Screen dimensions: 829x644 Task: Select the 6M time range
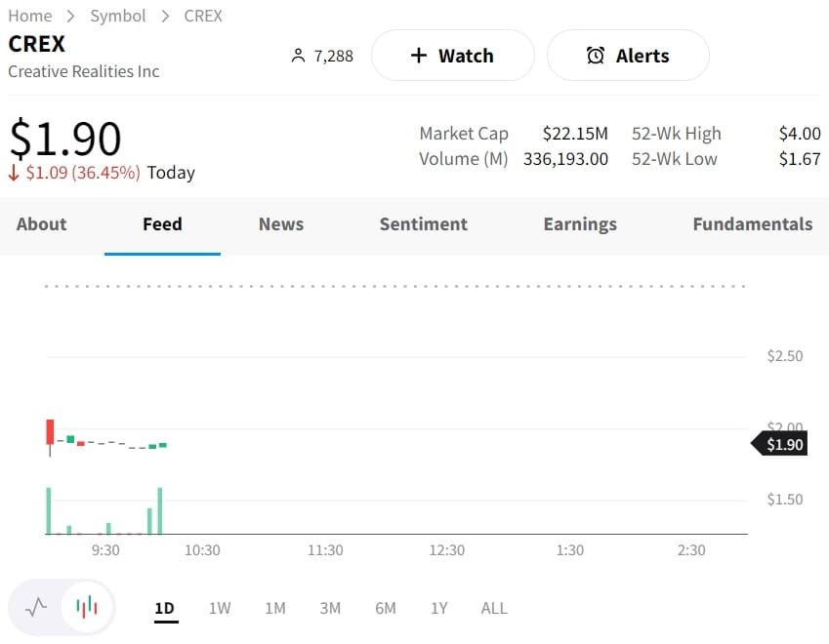(x=386, y=608)
